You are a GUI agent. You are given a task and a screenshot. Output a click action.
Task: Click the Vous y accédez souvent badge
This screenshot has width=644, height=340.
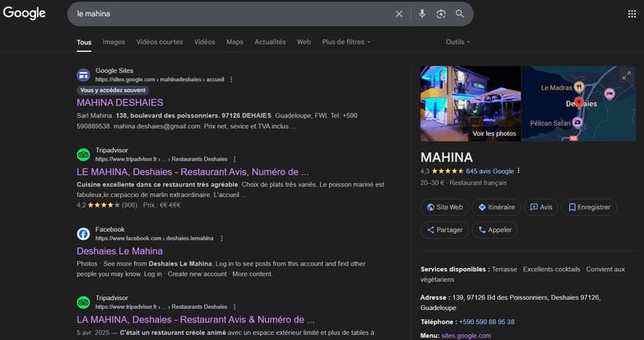(113, 90)
